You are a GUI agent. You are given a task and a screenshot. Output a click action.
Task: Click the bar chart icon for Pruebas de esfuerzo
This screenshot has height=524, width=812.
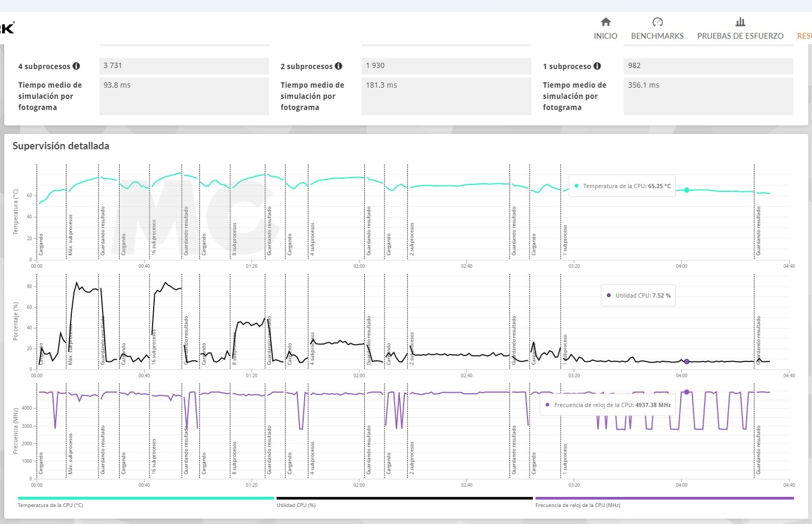click(740, 22)
